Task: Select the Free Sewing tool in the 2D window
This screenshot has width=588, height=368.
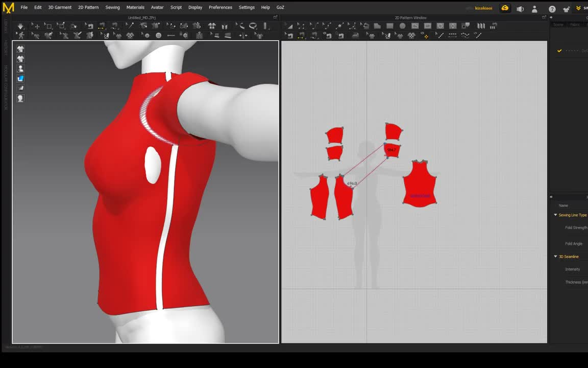Action: pyautogui.click(x=313, y=35)
